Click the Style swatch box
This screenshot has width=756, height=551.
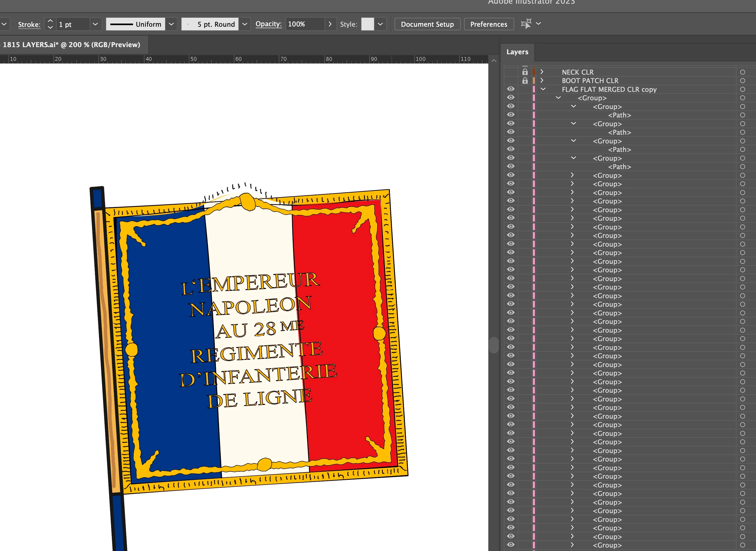pyautogui.click(x=367, y=24)
